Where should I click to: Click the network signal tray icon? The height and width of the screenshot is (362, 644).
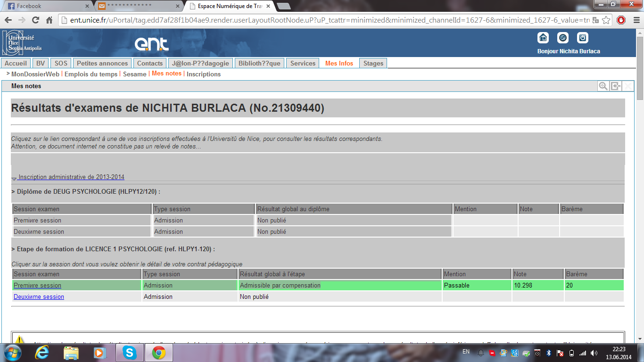click(x=583, y=353)
